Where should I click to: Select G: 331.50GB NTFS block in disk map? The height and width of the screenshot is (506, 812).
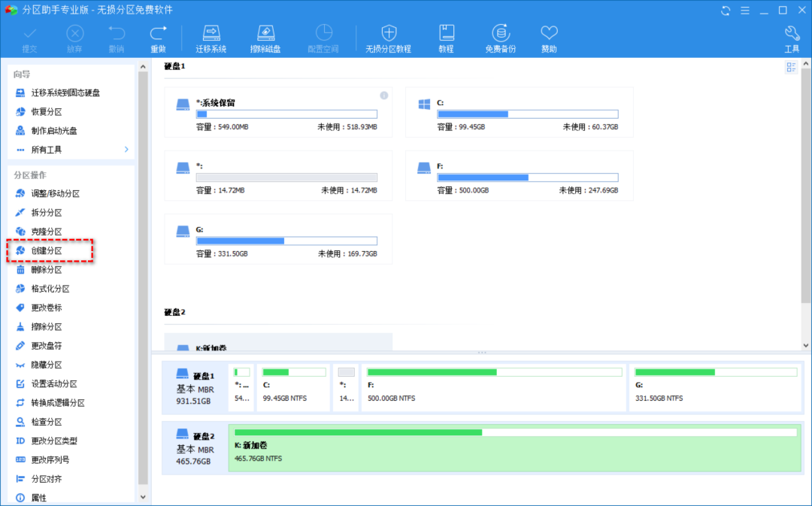point(716,388)
